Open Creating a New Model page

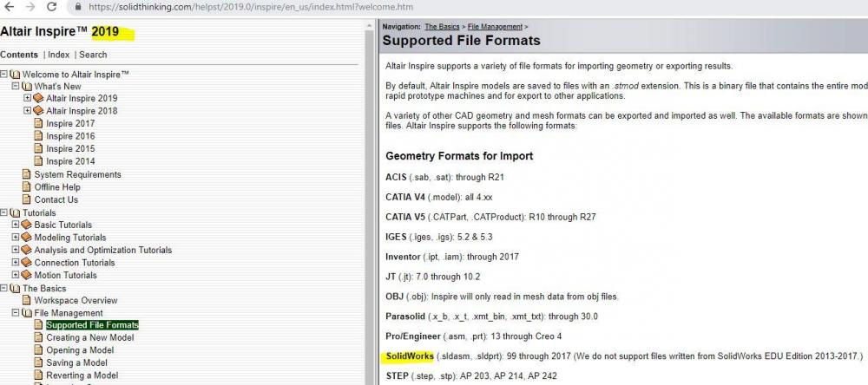(x=90, y=337)
